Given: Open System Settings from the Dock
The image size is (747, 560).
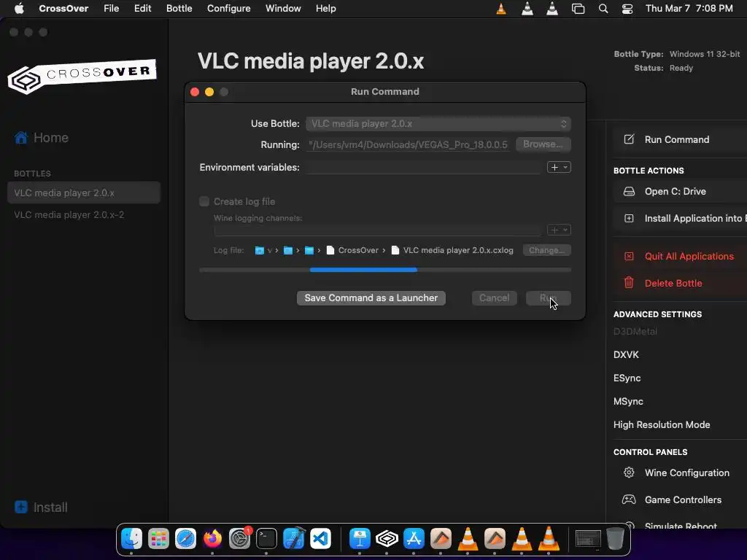Looking at the screenshot, I should (239, 539).
